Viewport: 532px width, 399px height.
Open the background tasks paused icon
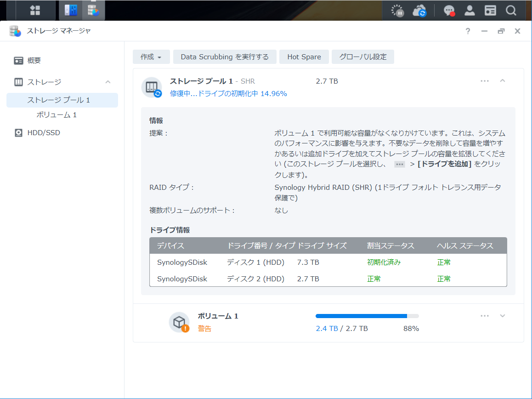398,11
